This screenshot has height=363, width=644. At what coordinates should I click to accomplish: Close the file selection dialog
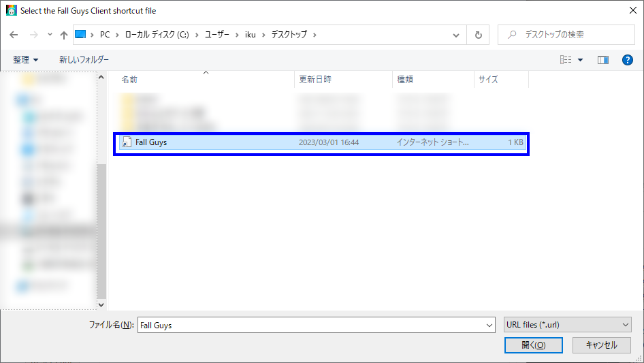pos(633,11)
